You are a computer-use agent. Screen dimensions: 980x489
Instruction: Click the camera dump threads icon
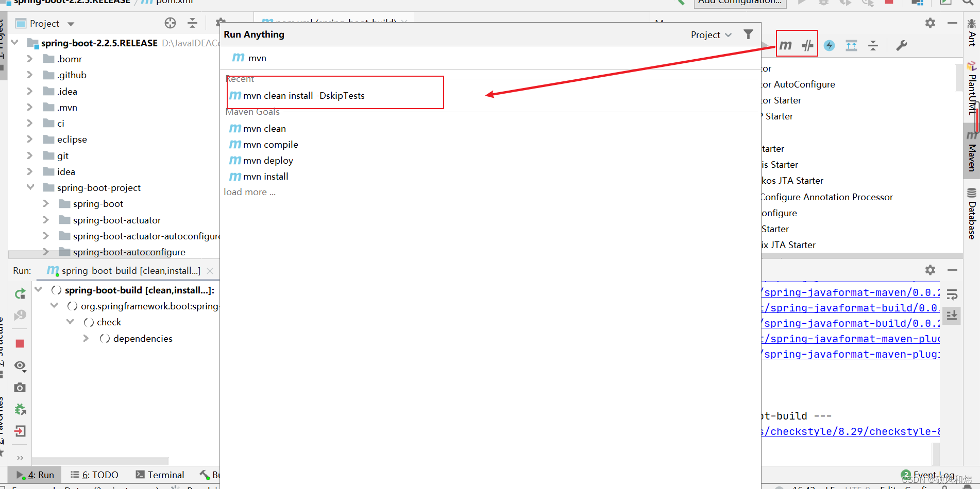[20, 387]
